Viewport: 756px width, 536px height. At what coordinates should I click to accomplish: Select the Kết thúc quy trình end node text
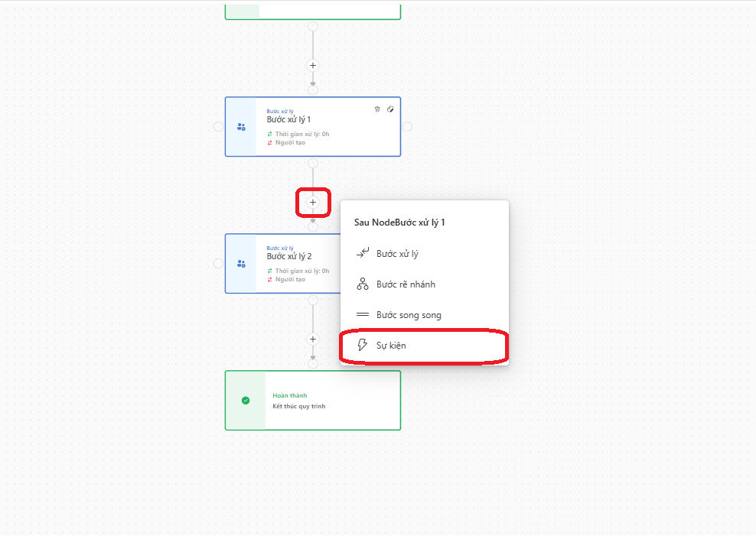[298, 406]
